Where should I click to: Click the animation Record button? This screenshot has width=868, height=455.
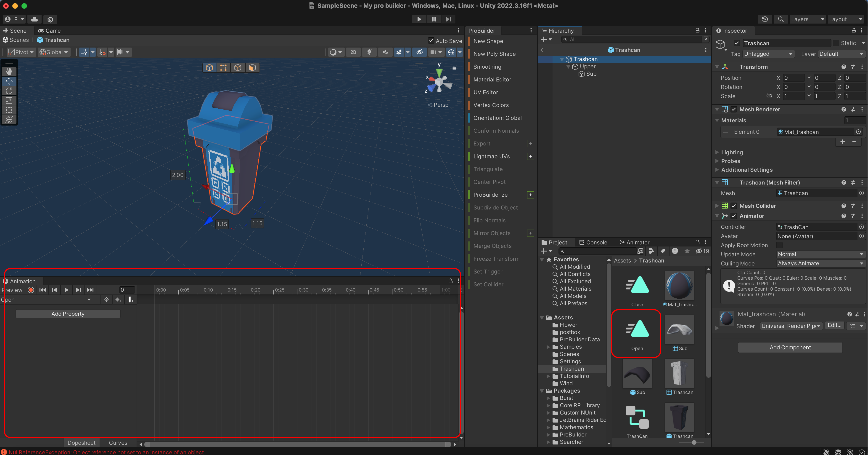click(x=31, y=290)
